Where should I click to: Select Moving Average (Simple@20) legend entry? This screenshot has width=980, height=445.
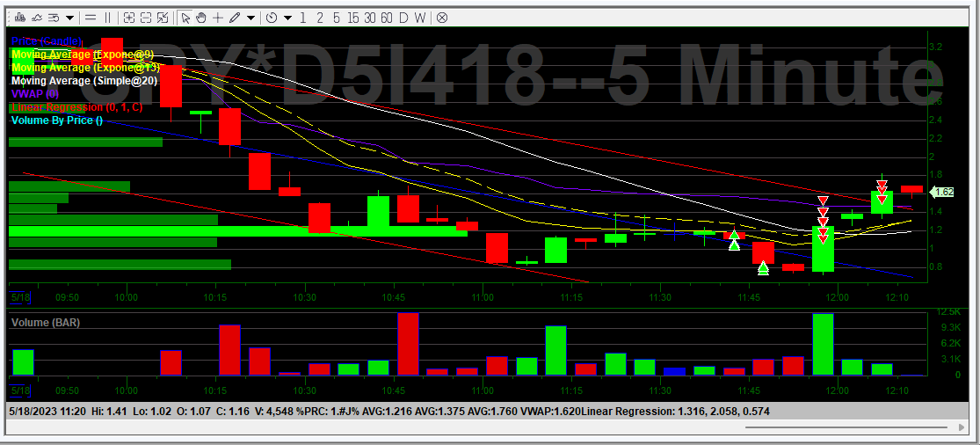pos(84,81)
